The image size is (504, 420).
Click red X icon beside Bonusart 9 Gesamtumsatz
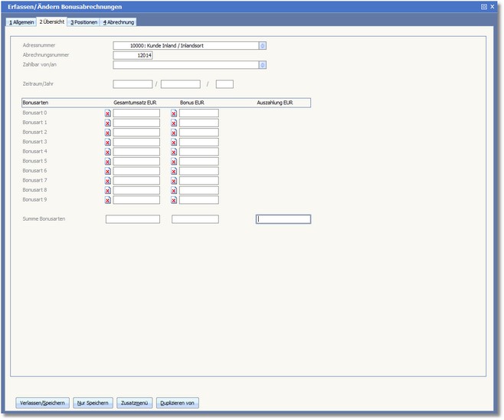pos(108,200)
